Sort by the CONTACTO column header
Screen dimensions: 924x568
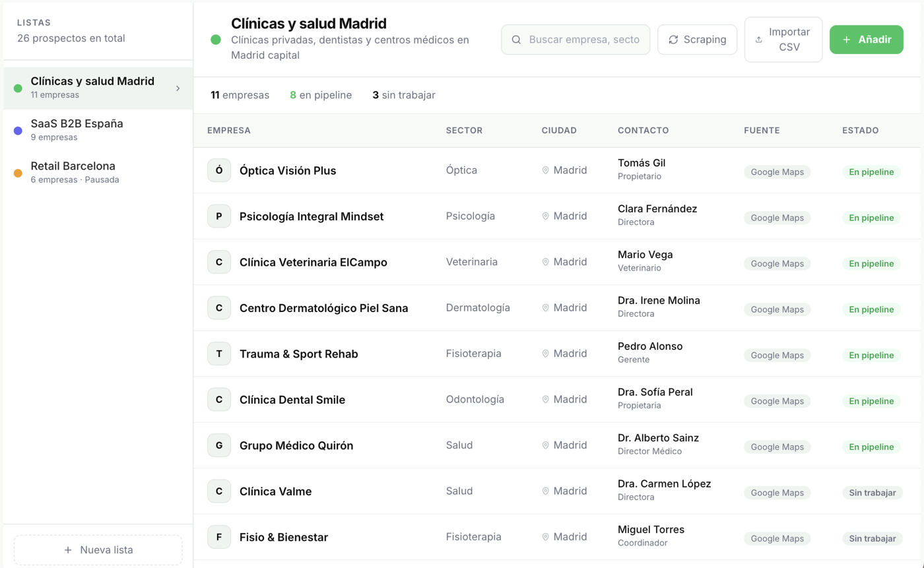(643, 131)
